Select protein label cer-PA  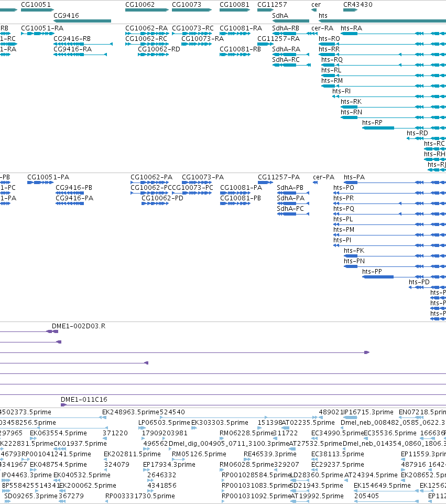(x=324, y=177)
